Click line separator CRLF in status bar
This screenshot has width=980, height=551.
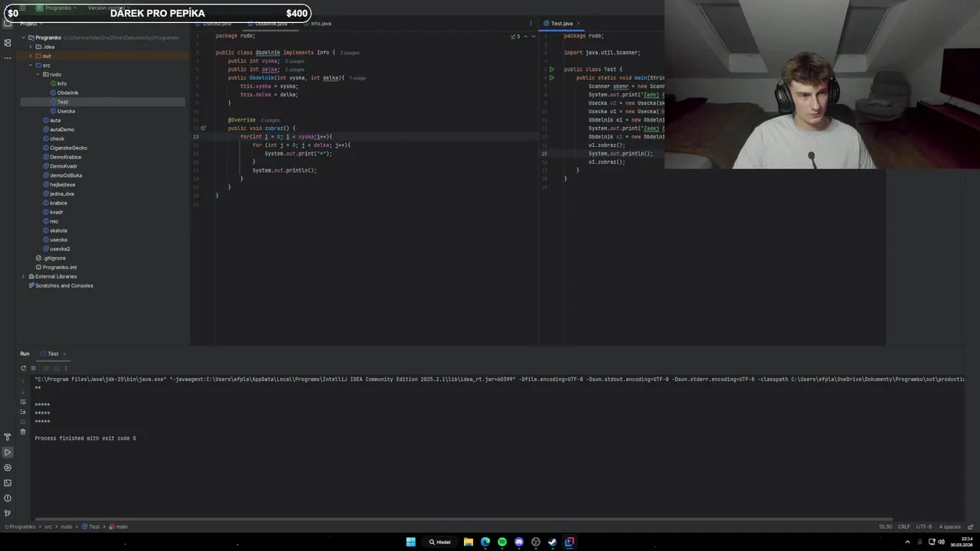904,527
